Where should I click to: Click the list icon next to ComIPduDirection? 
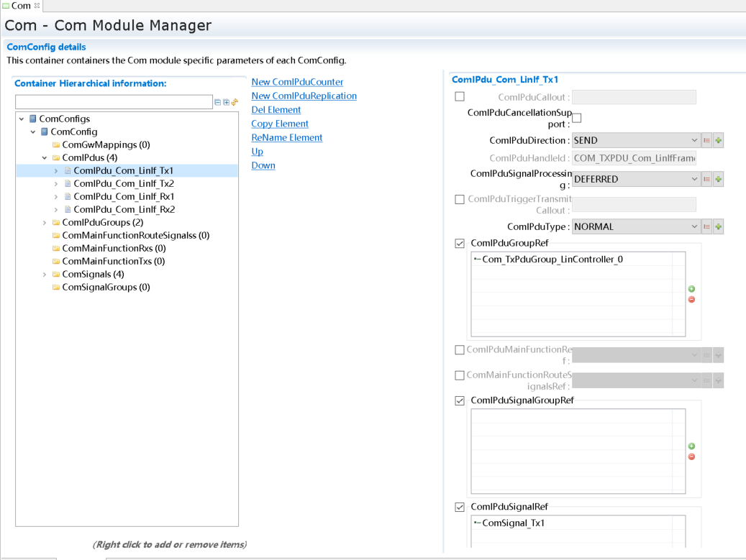coord(706,141)
